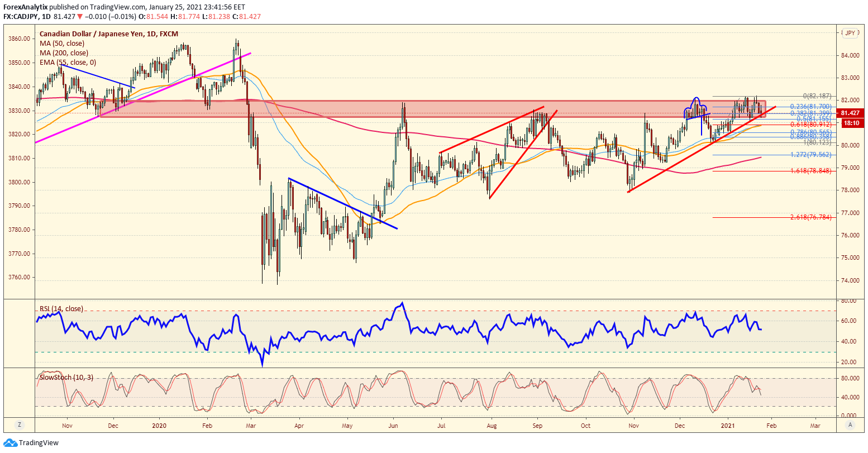Click the 77.000 price axis label
868x453 pixels.
tap(849, 213)
